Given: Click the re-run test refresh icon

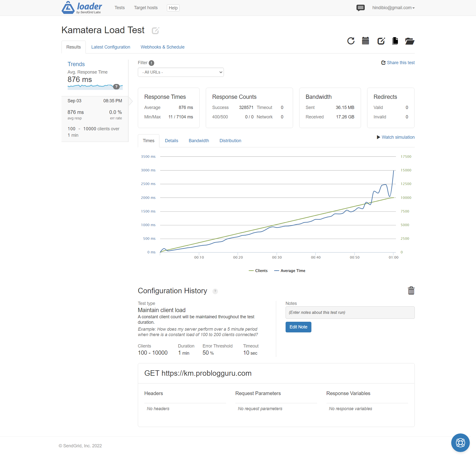Looking at the screenshot, I should pyautogui.click(x=351, y=41).
